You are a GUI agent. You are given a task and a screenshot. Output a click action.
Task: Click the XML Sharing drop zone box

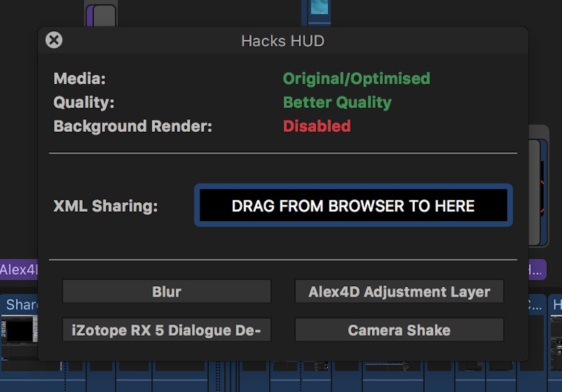(x=353, y=206)
